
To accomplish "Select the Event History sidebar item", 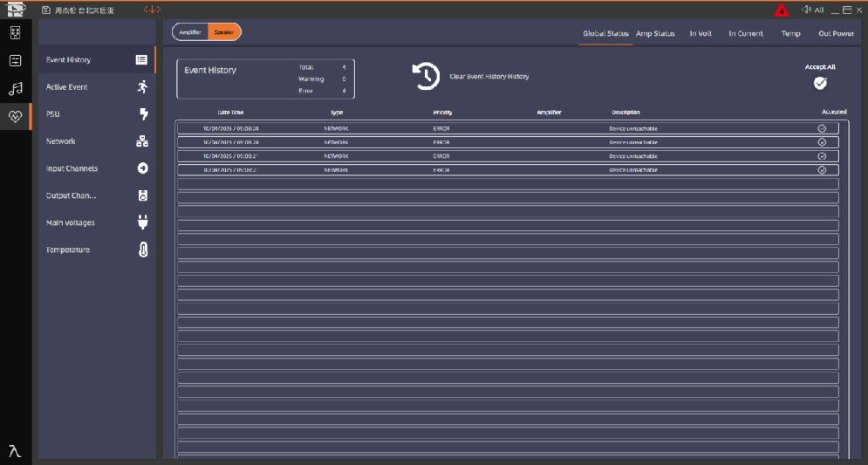I will (x=97, y=59).
